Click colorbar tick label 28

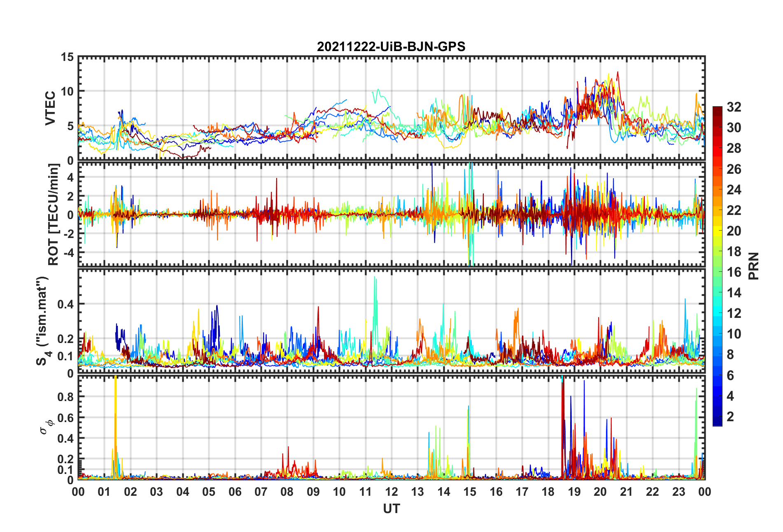pos(734,148)
